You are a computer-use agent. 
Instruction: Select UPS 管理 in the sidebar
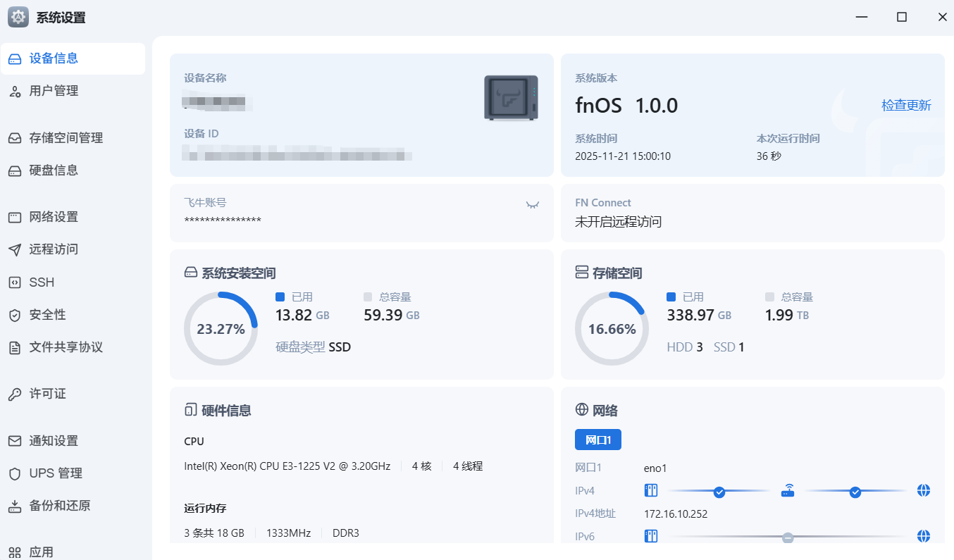point(73,473)
